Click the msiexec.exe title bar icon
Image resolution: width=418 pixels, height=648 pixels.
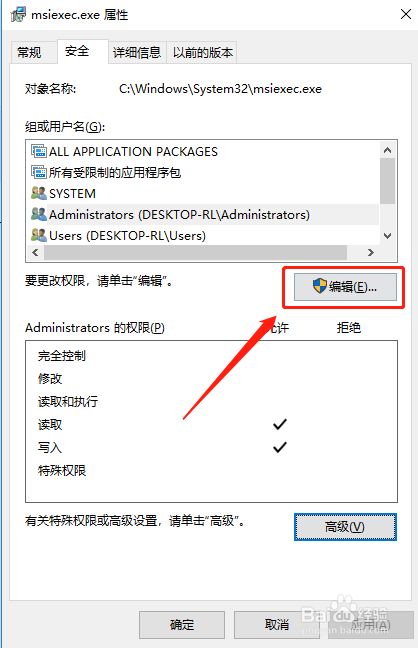coord(18,15)
